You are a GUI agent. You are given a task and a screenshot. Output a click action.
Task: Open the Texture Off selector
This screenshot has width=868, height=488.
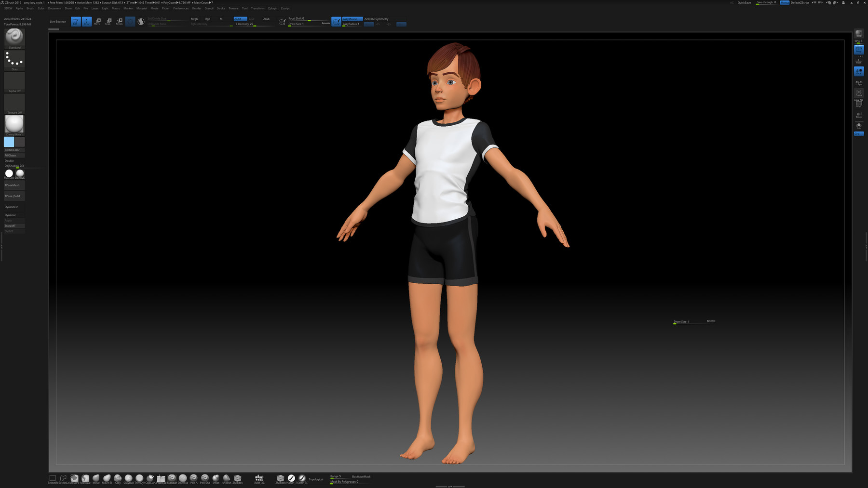click(x=14, y=103)
